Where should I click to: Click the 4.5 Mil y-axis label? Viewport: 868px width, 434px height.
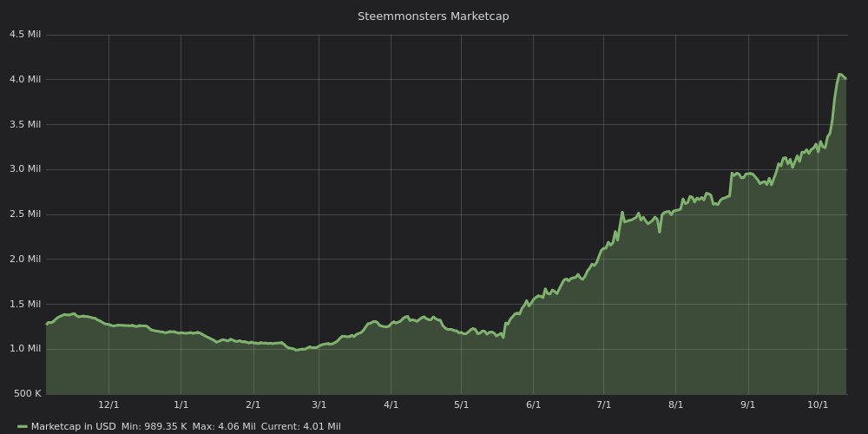[25, 35]
